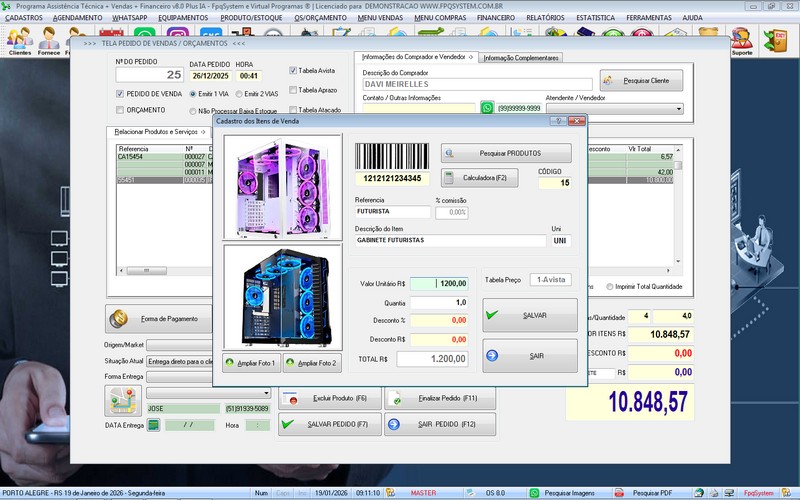This screenshot has width=800, height=500.
Task: Click the key icon after the clock in status bar
Action: pos(390,493)
